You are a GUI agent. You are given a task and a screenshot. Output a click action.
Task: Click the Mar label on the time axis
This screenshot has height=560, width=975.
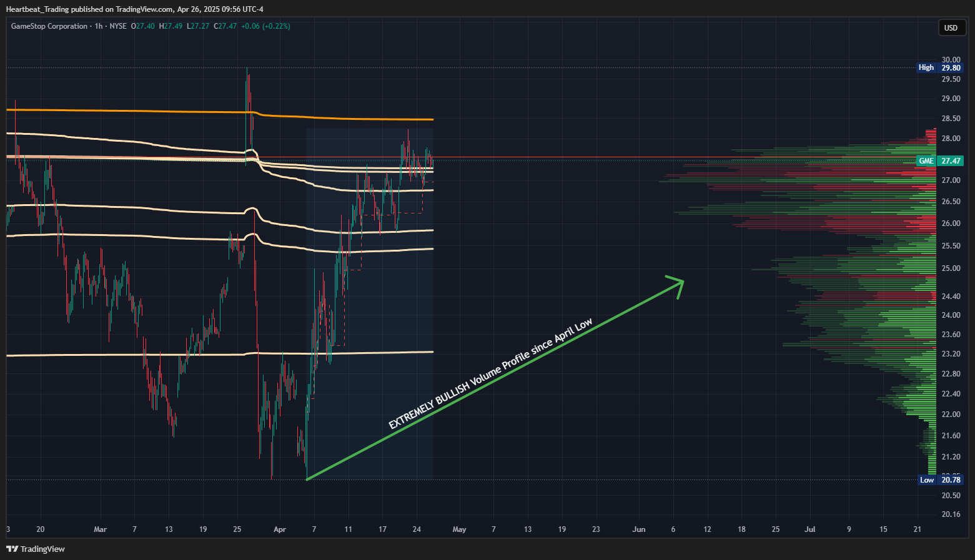[x=100, y=529]
